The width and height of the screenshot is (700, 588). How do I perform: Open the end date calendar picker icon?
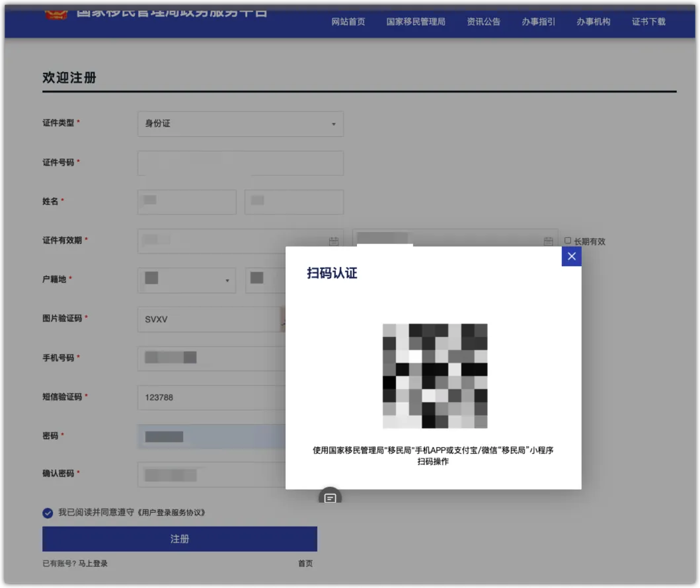coord(548,241)
